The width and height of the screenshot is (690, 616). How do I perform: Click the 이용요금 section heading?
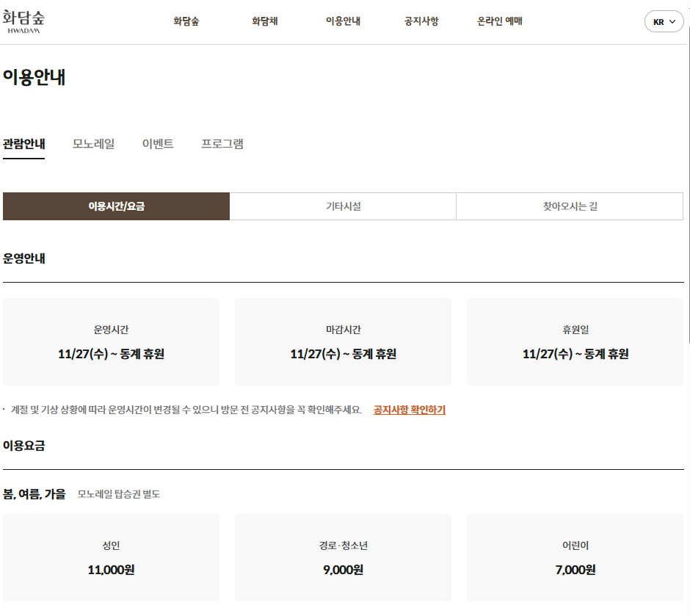click(x=23, y=446)
